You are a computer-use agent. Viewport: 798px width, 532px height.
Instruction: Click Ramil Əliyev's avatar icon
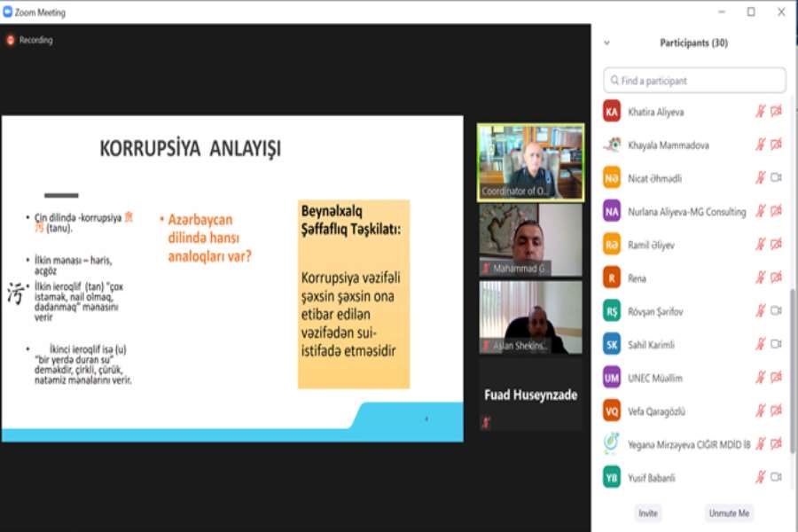point(612,245)
